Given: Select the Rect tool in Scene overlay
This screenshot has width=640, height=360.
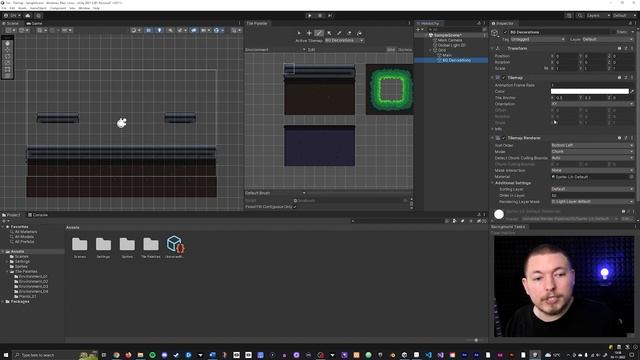Looking at the screenshot, I should pos(7,69).
